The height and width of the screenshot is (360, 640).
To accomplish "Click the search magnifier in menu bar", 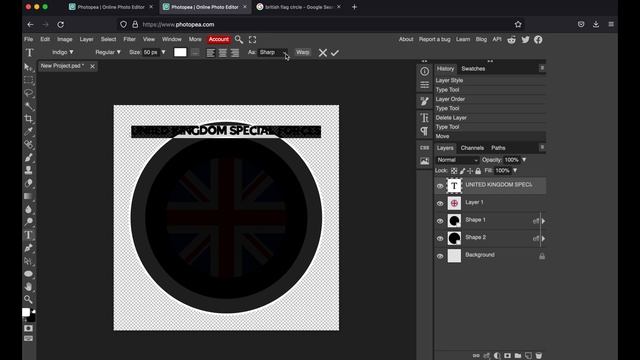I will [239, 40].
